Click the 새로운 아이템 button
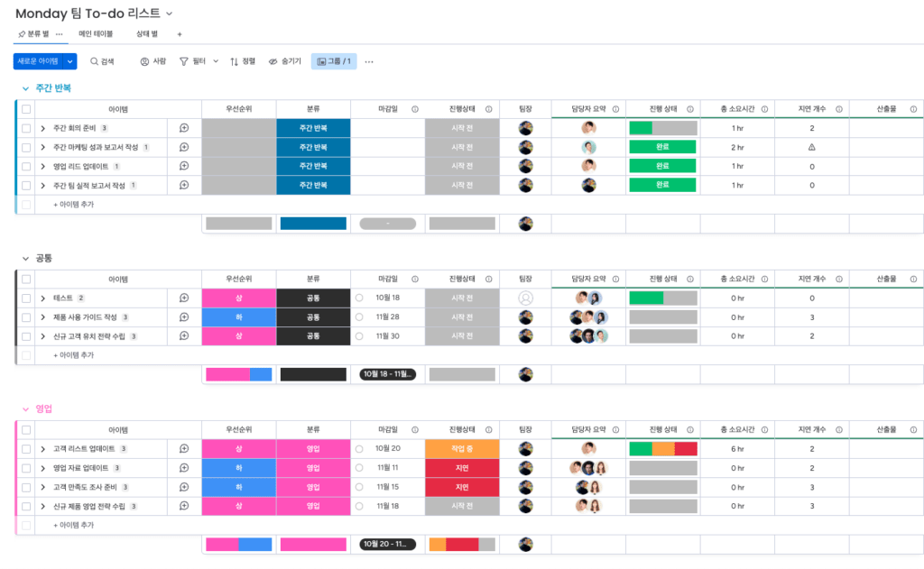 (38, 61)
